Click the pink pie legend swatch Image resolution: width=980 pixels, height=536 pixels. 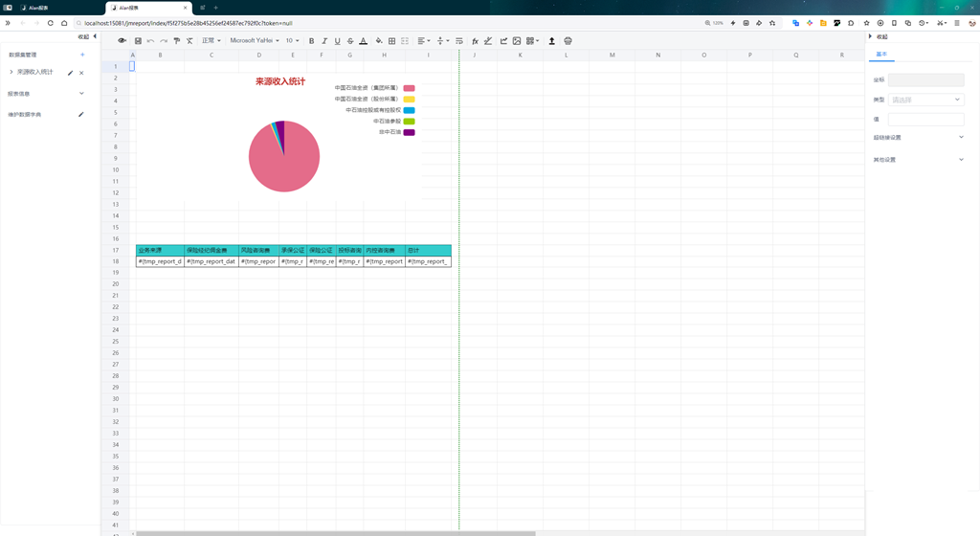pos(410,88)
